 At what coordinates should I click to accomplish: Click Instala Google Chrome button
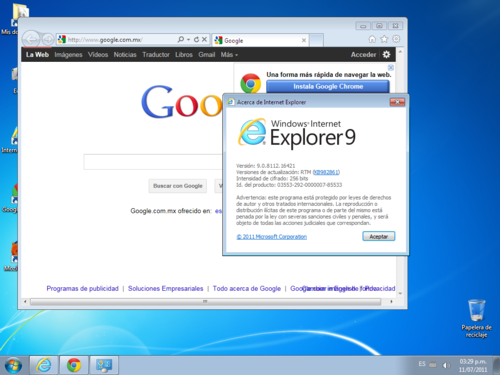pyautogui.click(x=328, y=86)
